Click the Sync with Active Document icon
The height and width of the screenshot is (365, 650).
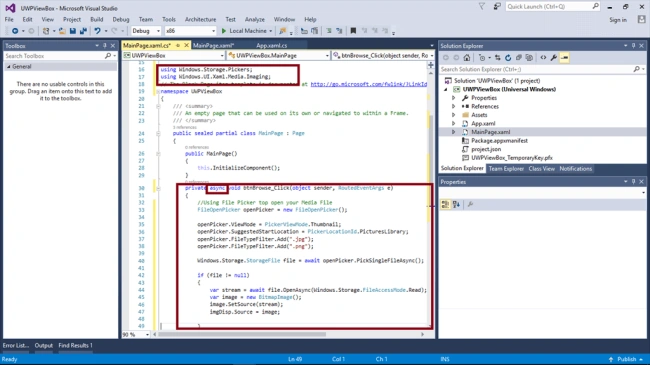pos(497,58)
